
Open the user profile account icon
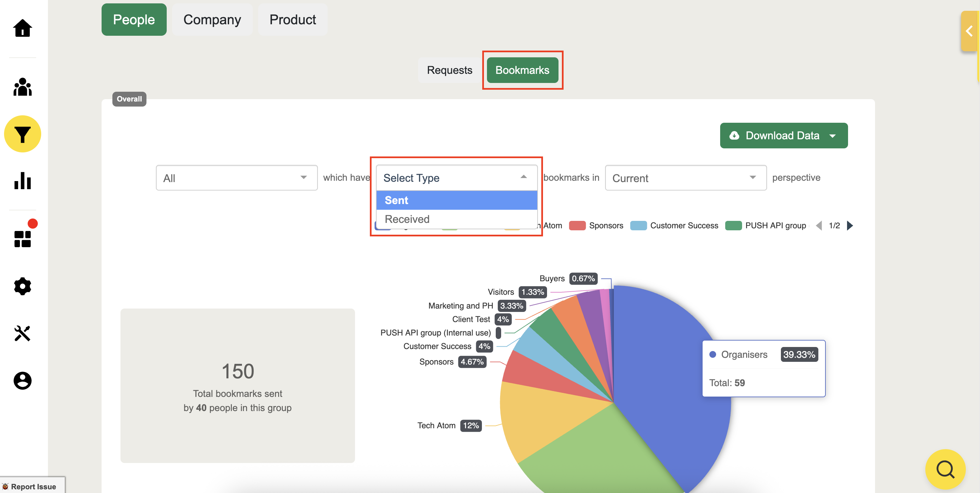pos(23,380)
